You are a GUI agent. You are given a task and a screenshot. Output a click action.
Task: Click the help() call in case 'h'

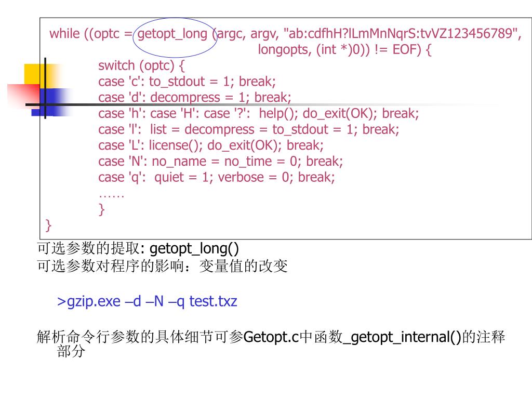278,113
